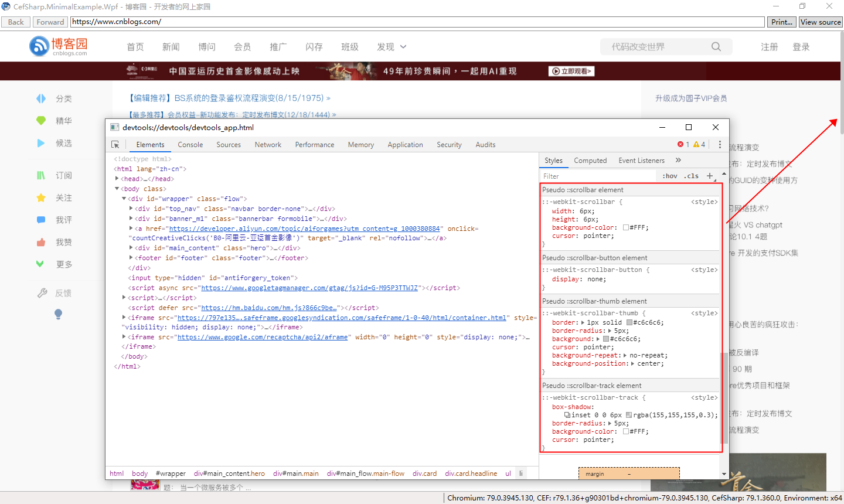Open the Security tab
This screenshot has width=844, height=504.
[x=449, y=145]
